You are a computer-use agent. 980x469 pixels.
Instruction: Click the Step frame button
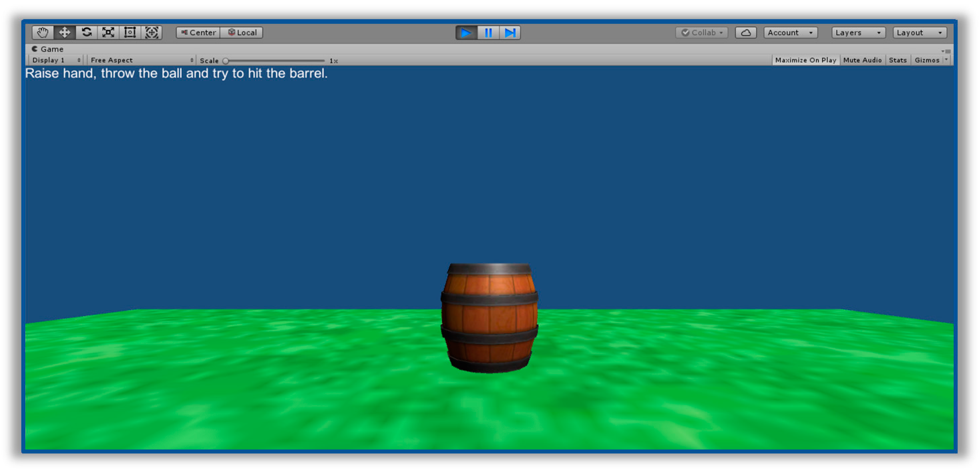click(x=510, y=33)
